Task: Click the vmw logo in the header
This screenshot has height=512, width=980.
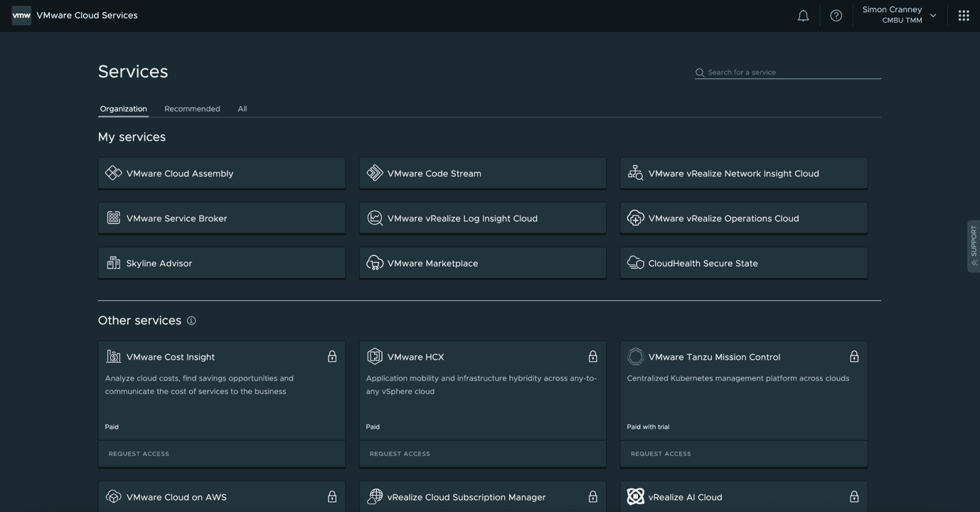Action: pyautogui.click(x=21, y=16)
